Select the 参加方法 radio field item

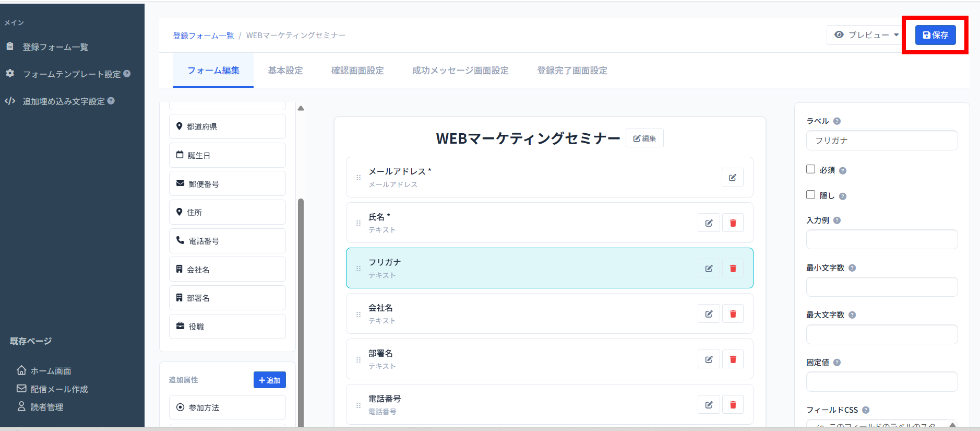pyautogui.click(x=227, y=407)
